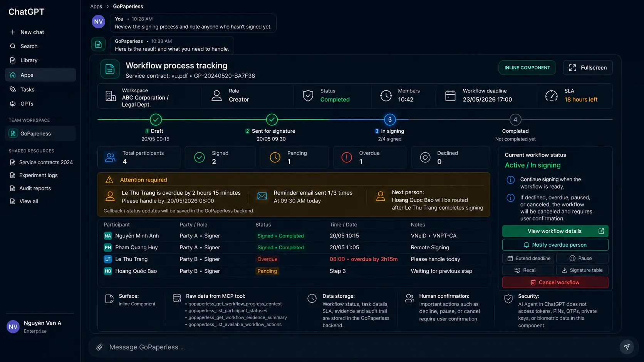Open the Signature table

(582, 270)
